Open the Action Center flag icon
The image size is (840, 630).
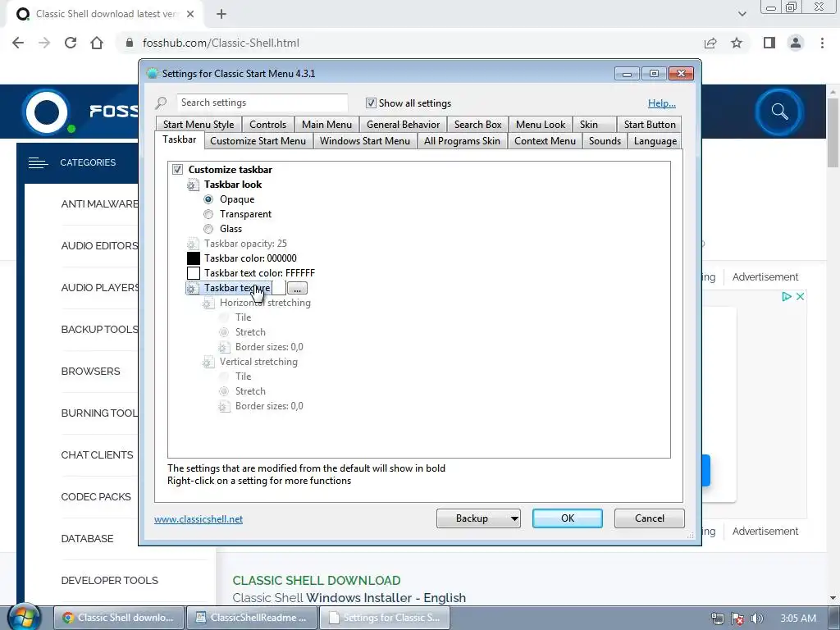tap(737, 619)
